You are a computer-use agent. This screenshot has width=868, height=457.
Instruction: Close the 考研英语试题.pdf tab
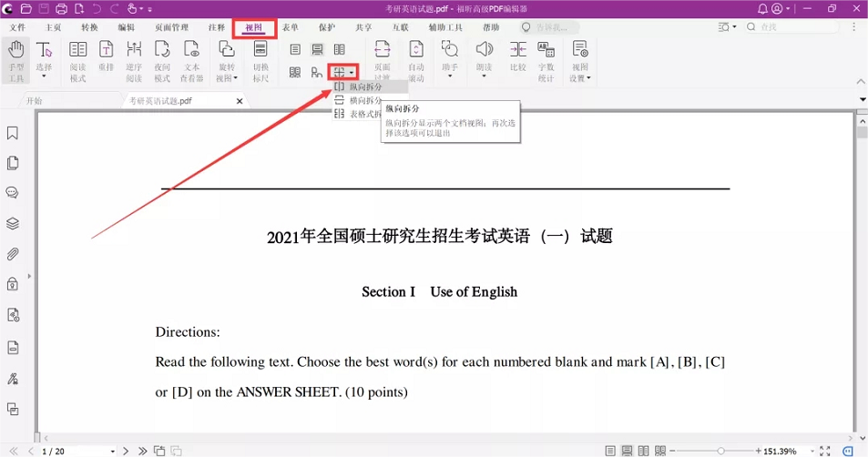pos(240,101)
